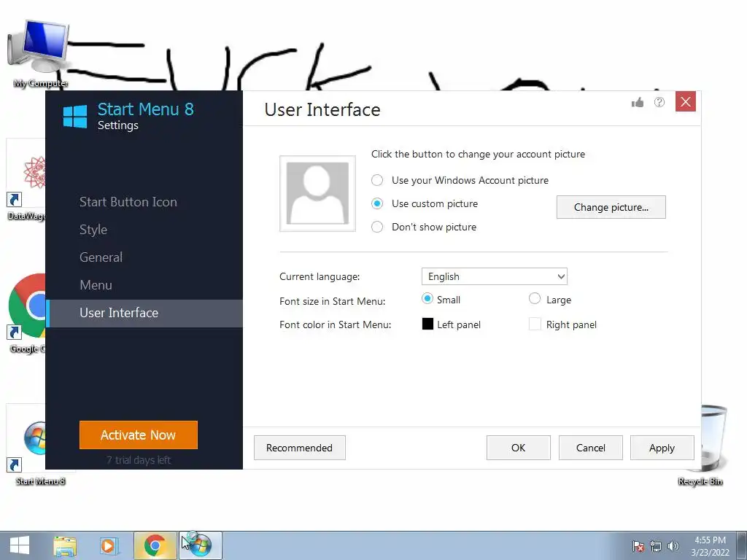The width and height of the screenshot is (747, 560).
Task: Click the account picture thumbnail
Action: pyautogui.click(x=318, y=193)
